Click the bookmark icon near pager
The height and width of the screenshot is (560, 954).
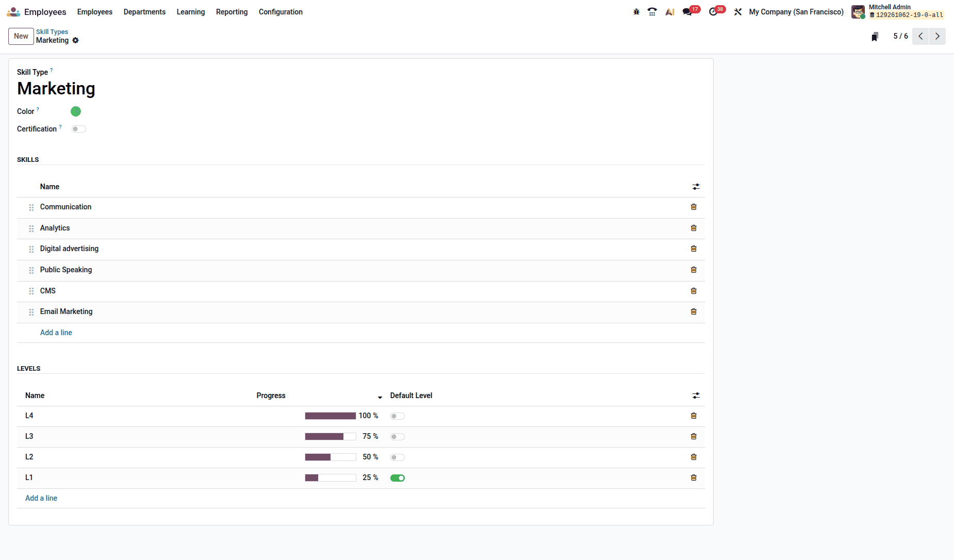pos(875,37)
